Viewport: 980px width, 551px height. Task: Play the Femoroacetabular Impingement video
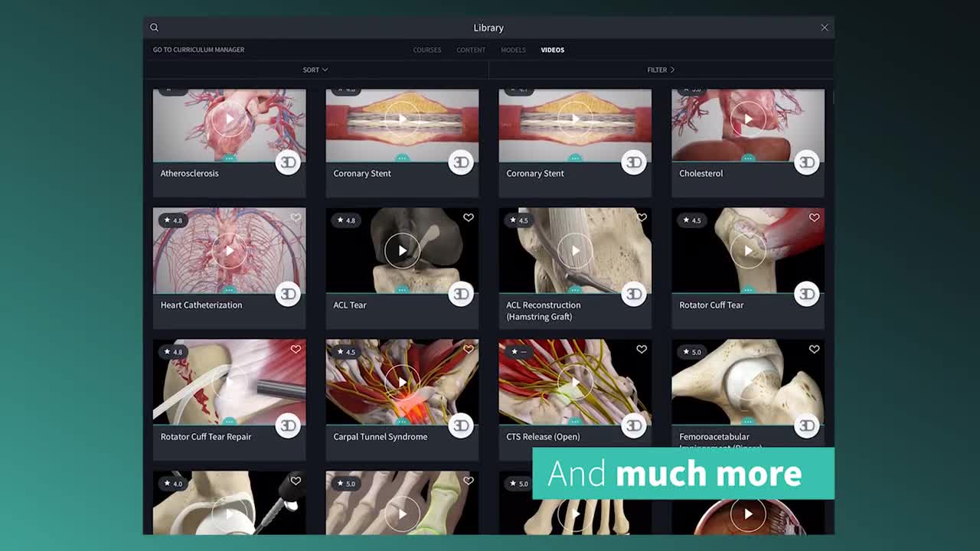coord(748,382)
